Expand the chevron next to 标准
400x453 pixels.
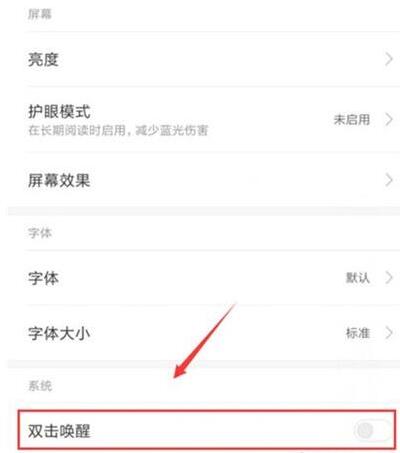point(389,333)
